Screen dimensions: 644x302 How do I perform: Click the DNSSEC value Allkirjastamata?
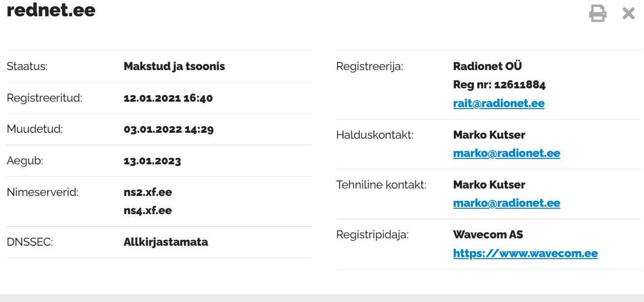(x=166, y=242)
